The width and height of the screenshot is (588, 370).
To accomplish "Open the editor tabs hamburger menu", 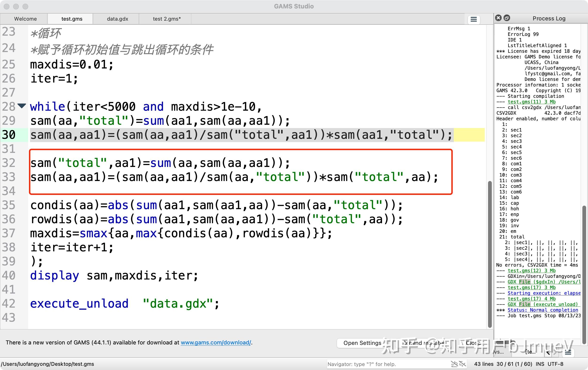I will (x=473, y=19).
